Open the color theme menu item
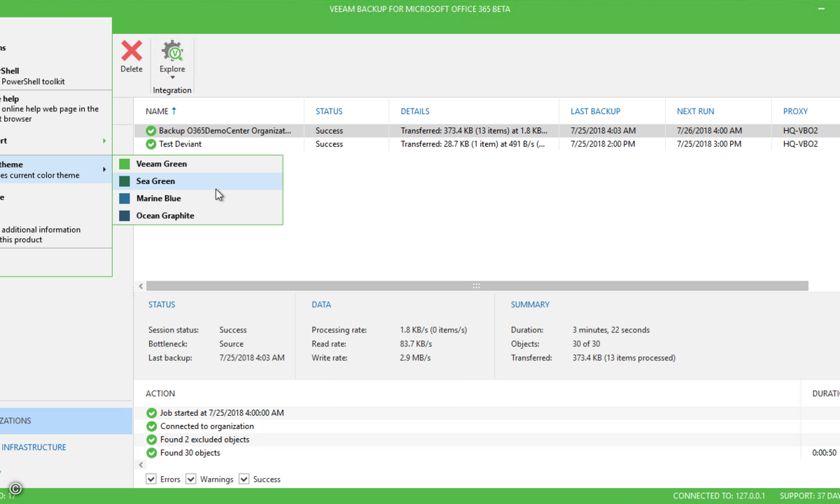 click(55, 170)
